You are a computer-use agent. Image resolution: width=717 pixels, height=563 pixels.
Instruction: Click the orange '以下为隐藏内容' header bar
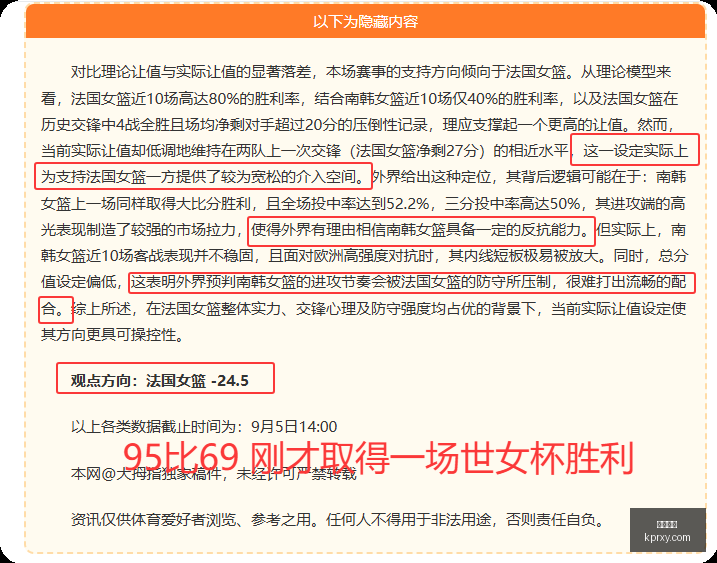tap(365, 21)
